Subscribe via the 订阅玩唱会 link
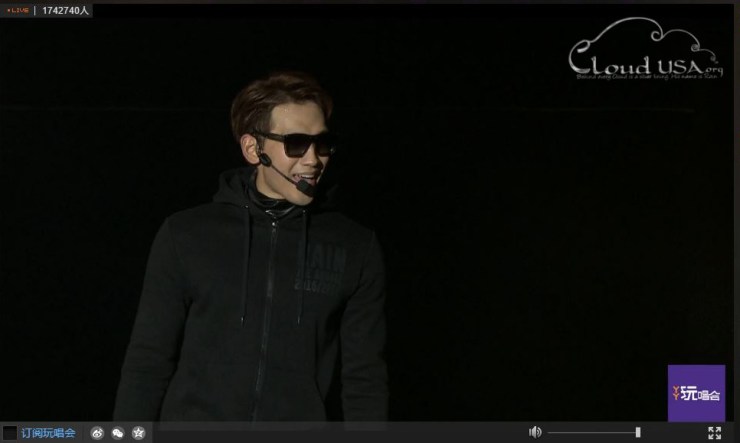 pyautogui.click(x=49, y=433)
